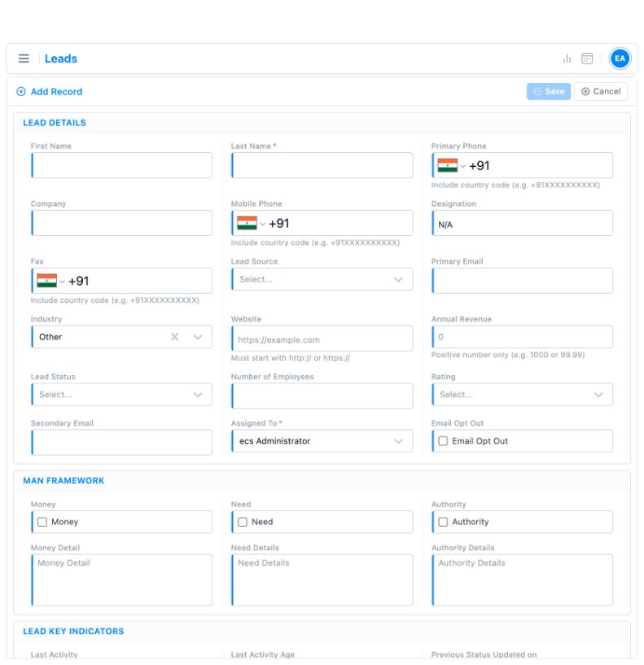Click the Cancel button
Image resolution: width=644 pixels, height=665 pixels.
601,92
